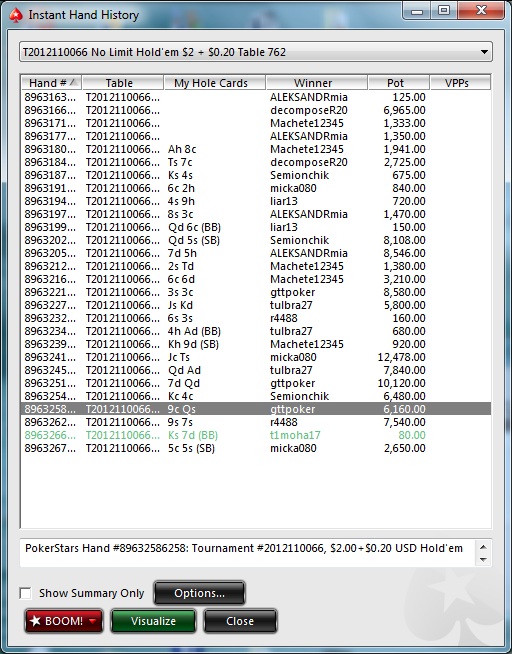The image size is (512, 654).
Task: Select the hand with hole cards Qd Ad
Action: coord(256,370)
